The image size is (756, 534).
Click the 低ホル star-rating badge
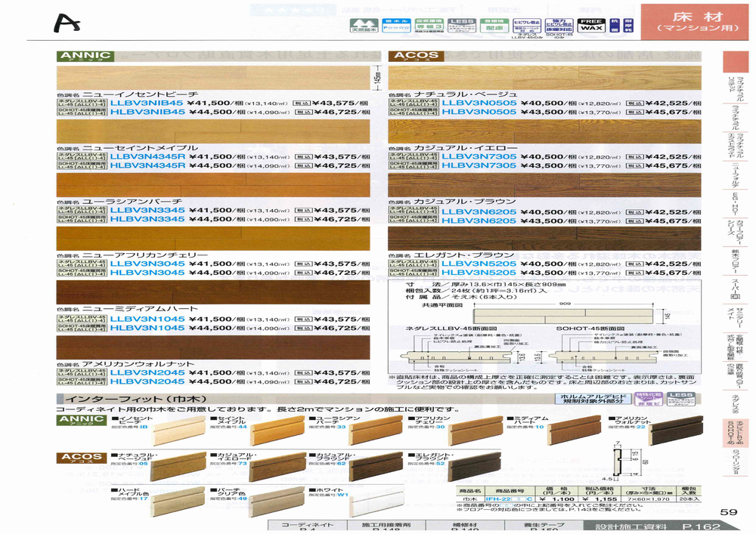click(396, 25)
